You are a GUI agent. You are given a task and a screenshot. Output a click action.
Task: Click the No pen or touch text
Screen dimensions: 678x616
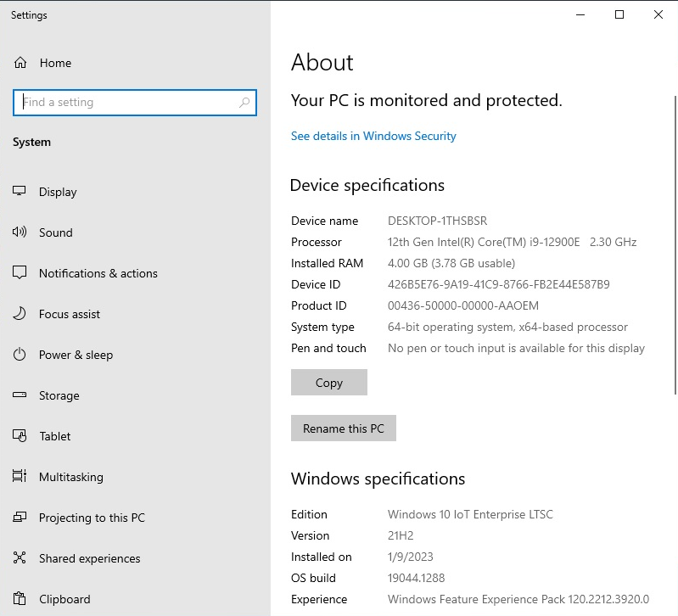point(516,348)
